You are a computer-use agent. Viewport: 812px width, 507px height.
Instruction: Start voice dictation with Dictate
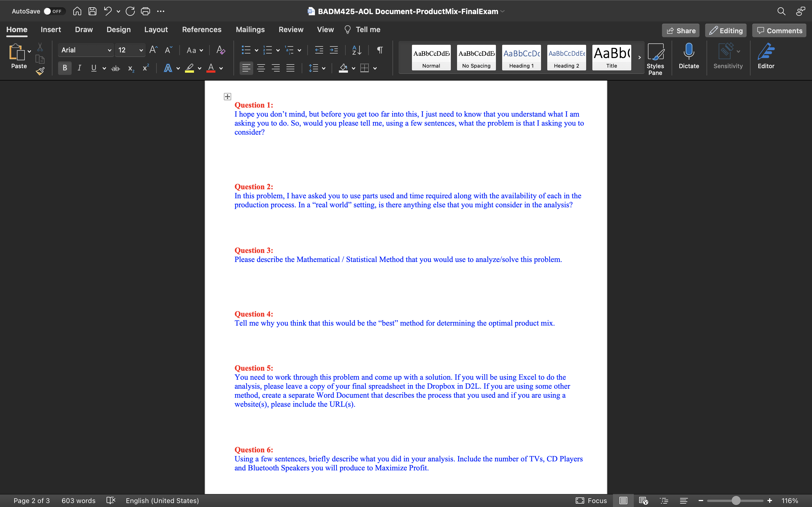click(689, 56)
